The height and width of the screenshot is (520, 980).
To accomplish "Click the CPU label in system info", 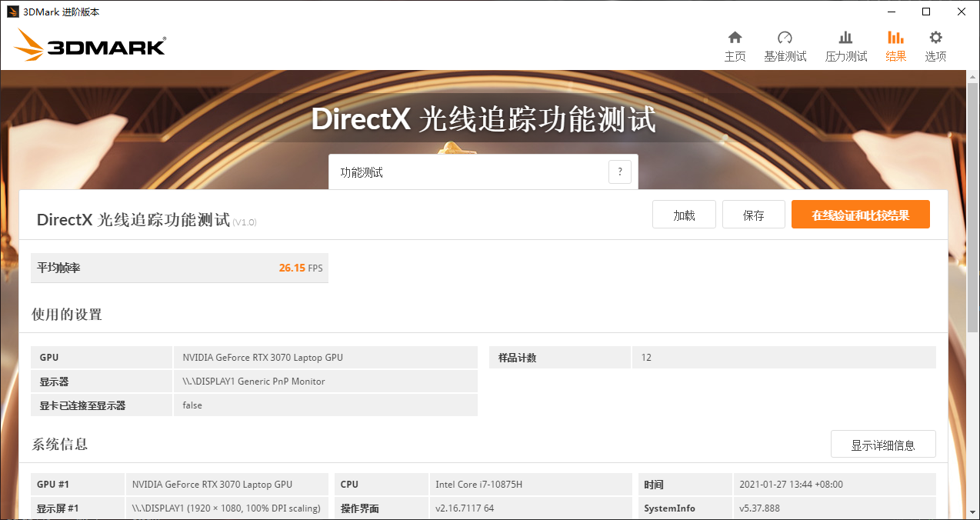I will pyautogui.click(x=349, y=485).
